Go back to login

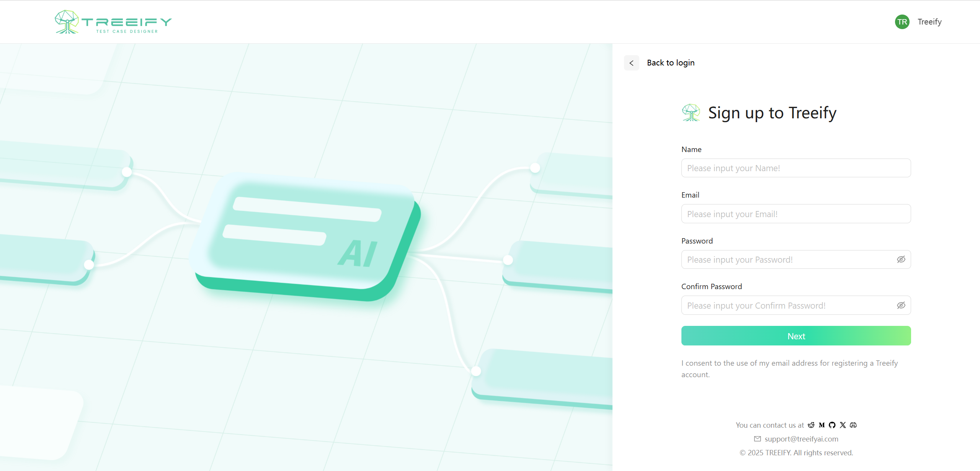click(x=670, y=63)
